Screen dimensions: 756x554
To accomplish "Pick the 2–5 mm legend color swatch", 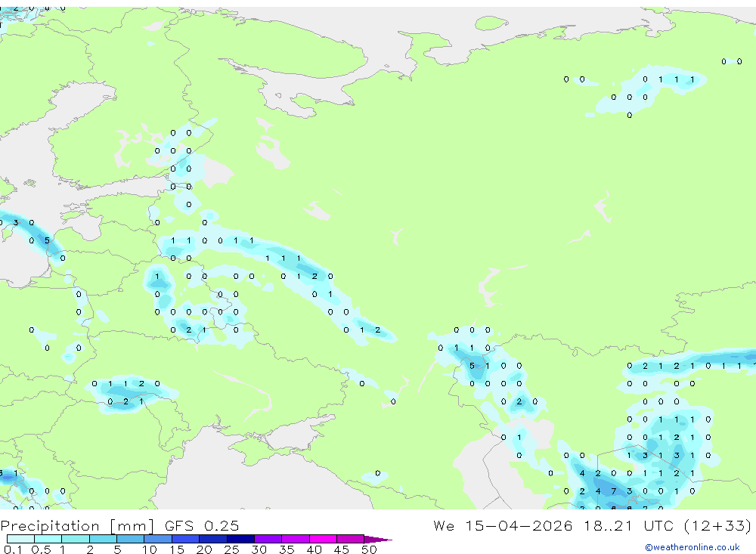I will [x=103, y=539].
